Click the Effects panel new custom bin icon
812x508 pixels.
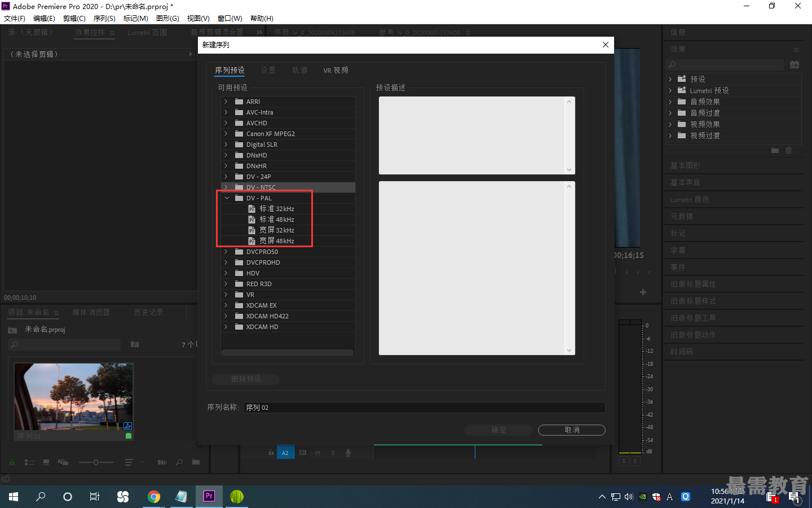coord(775,150)
